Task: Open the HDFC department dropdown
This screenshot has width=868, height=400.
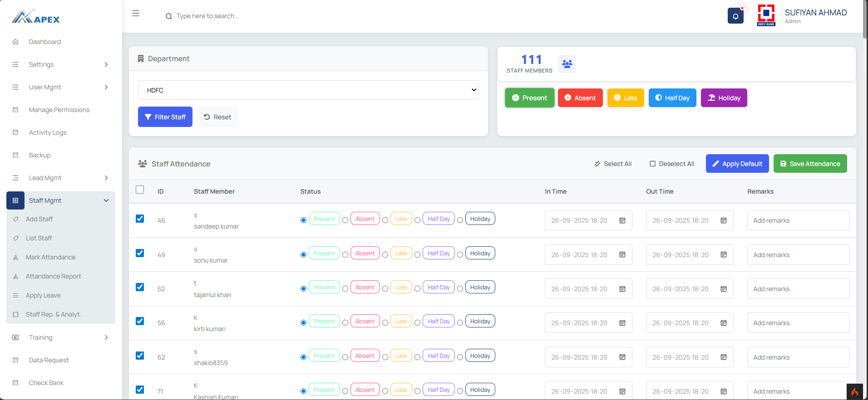Action: coord(308,90)
